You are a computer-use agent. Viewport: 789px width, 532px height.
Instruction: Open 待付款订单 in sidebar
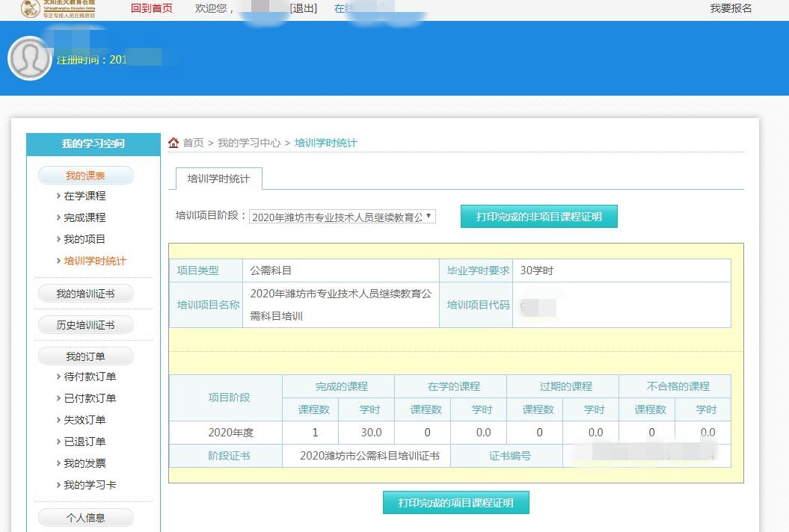click(90, 377)
